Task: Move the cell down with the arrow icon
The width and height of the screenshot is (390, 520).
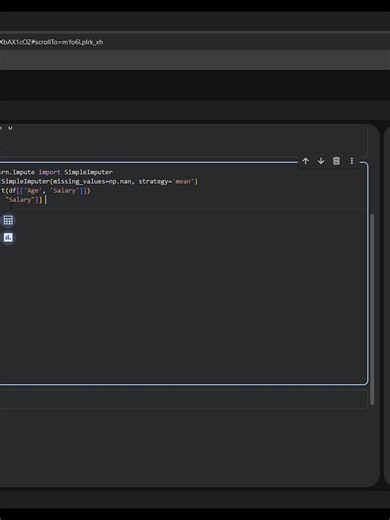Action: pos(321,161)
